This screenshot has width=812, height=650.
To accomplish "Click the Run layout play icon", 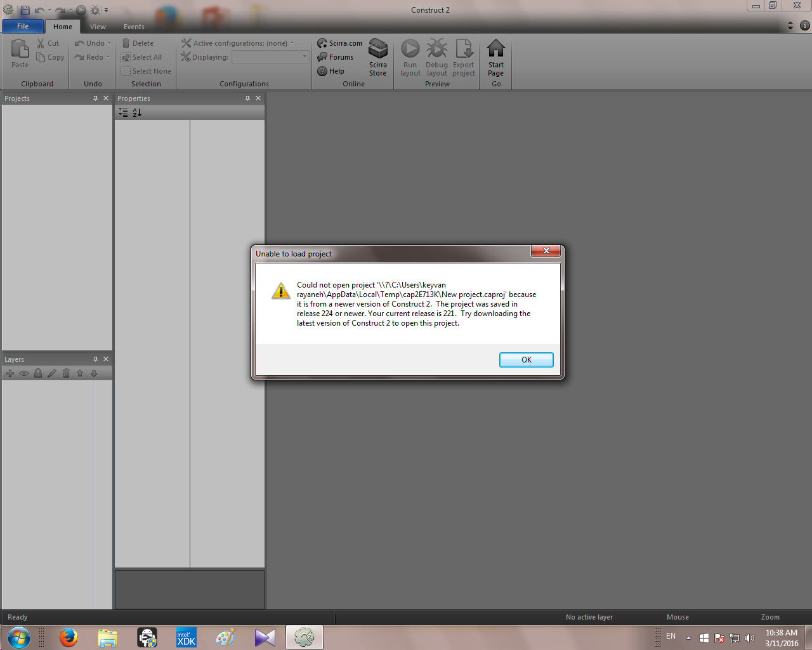I will 410,49.
